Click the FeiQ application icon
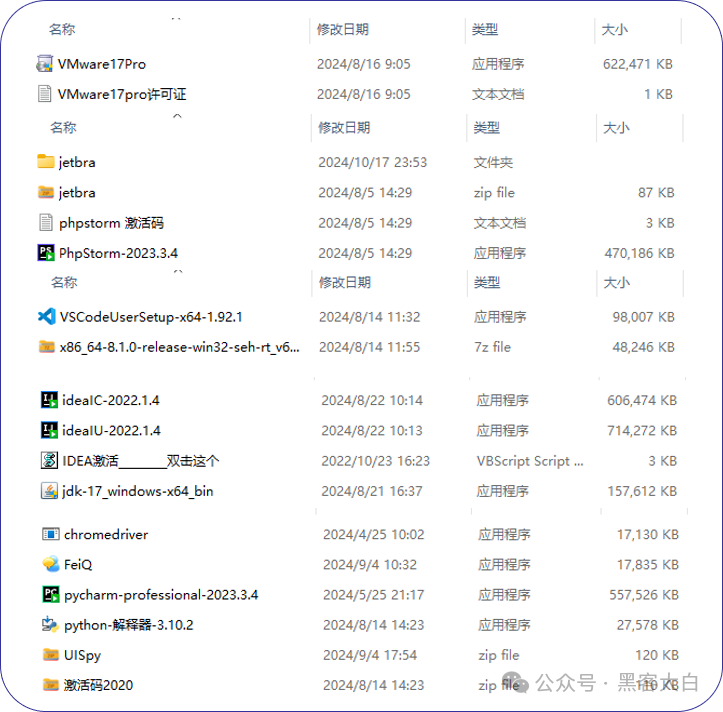 (x=51, y=564)
